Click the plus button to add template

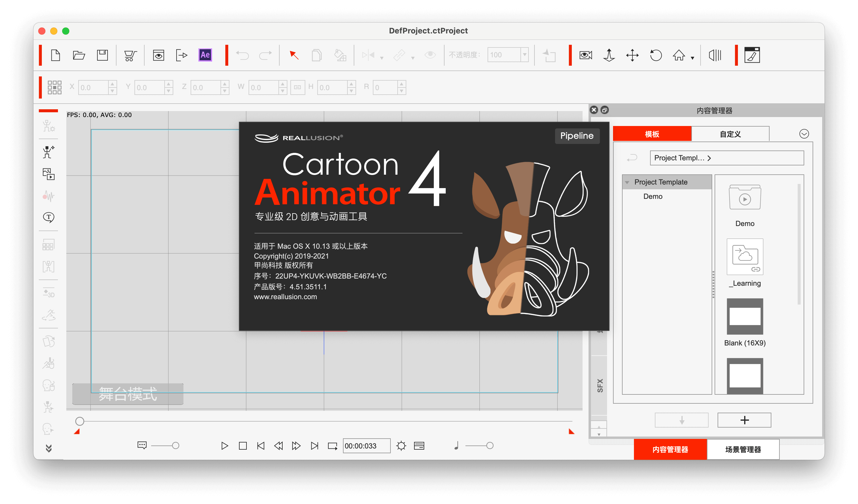point(745,420)
